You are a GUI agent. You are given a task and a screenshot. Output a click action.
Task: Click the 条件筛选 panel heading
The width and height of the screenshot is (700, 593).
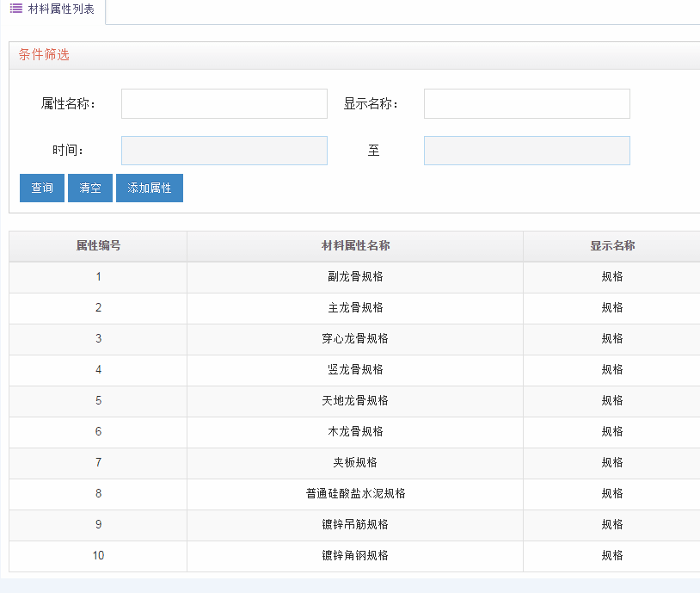pyautogui.click(x=44, y=55)
